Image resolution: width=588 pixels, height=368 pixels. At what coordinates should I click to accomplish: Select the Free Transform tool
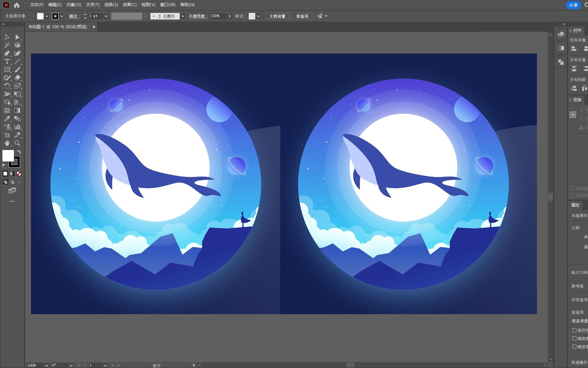(x=17, y=94)
